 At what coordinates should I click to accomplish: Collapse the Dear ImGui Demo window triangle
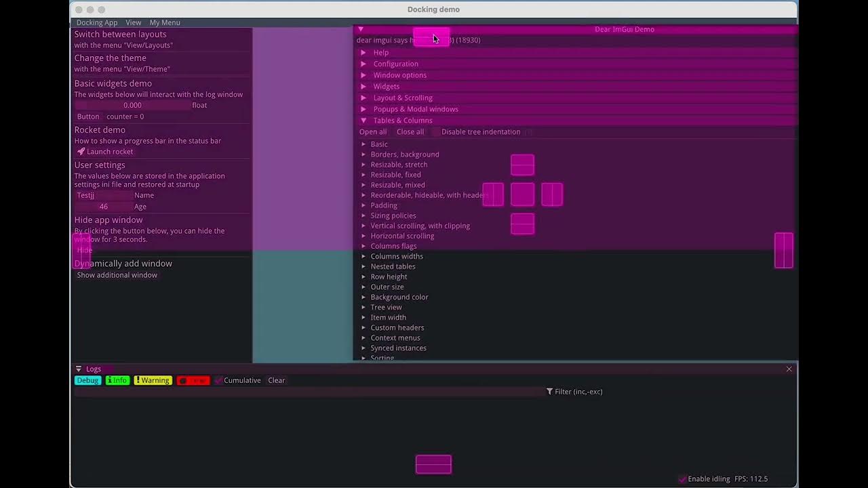pyautogui.click(x=361, y=29)
